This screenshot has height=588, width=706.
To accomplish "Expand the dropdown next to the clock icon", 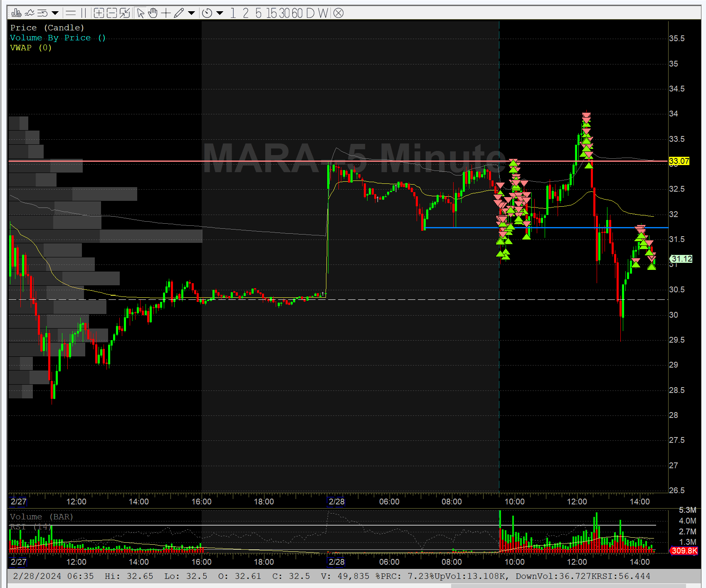I will pos(220,13).
